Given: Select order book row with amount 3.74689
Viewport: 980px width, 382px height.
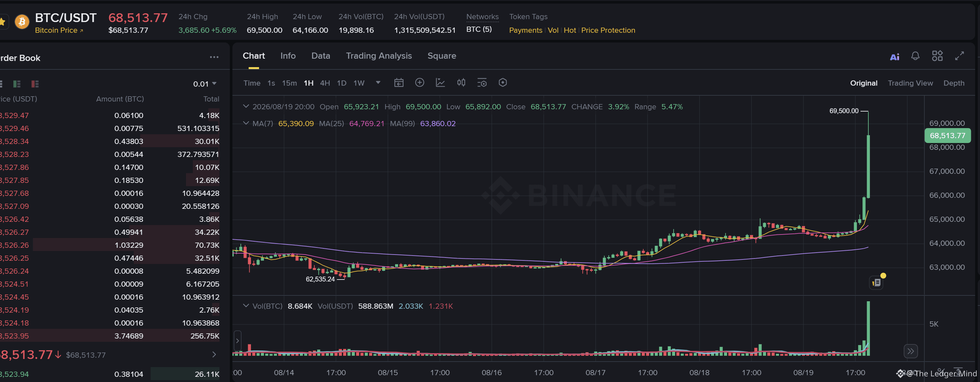Looking at the screenshot, I should pos(110,336).
